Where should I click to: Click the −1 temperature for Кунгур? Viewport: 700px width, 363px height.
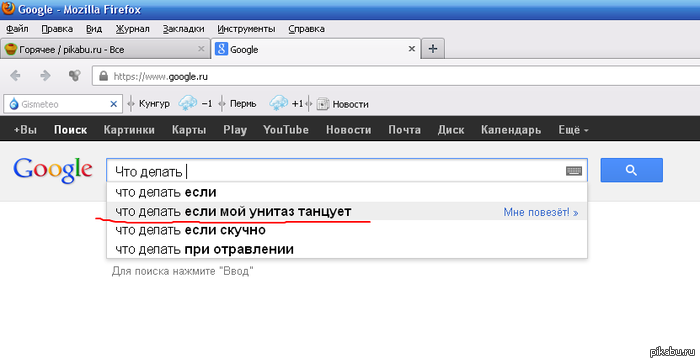tap(206, 104)
